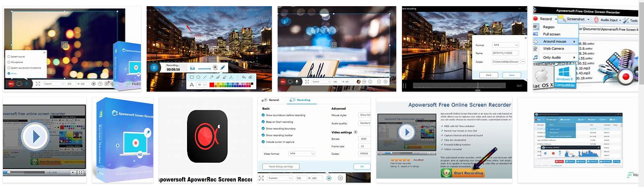Click the blue pen icon beside the webcam icon

(x=223, y=67)
